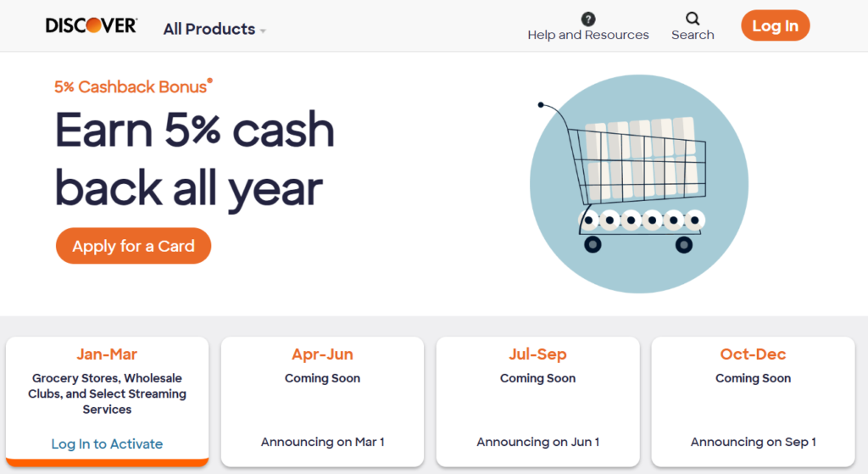Click the Search magnifying glass icon
This screenshot has width=868, height=474.
click(693, 19)
